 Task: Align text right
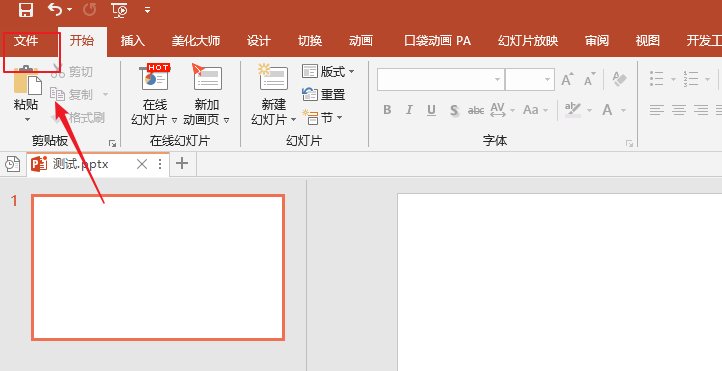[x=701, y=110]
